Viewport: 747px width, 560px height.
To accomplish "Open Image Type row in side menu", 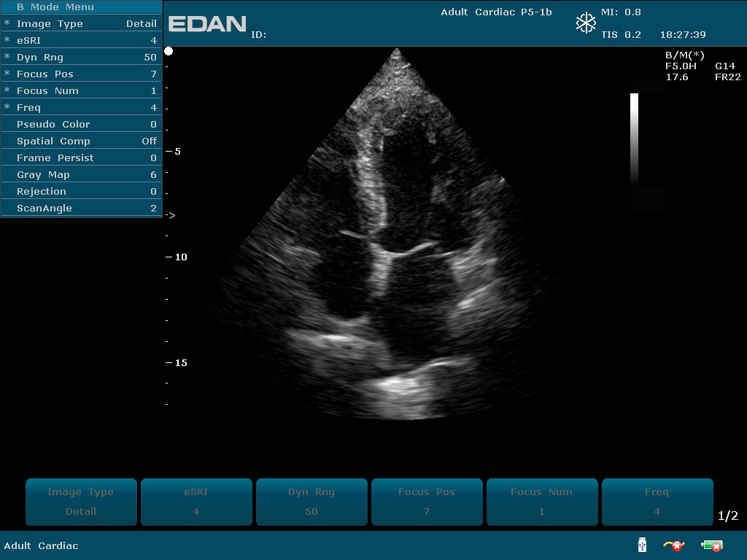I will click(81, 23).
